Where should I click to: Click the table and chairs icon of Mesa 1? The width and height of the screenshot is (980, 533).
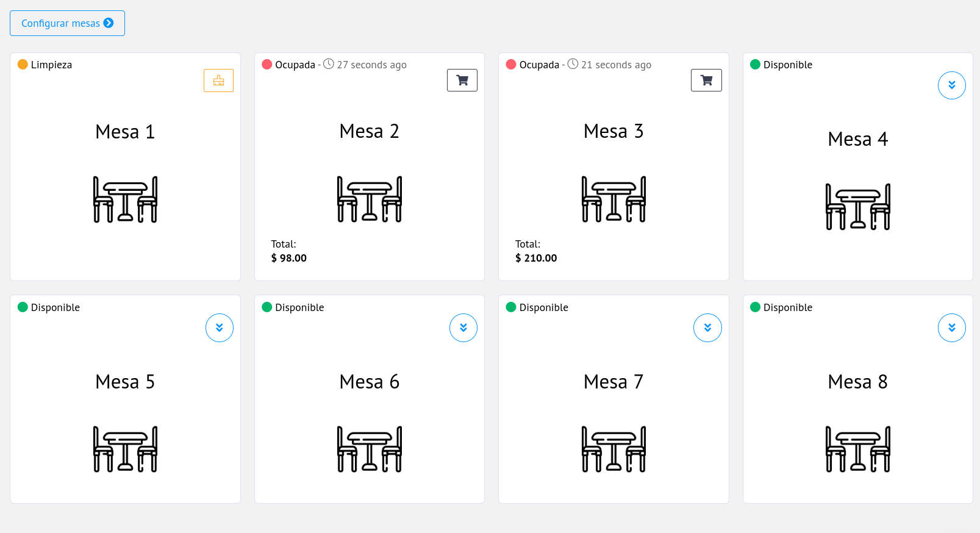[x=125, y=199]
